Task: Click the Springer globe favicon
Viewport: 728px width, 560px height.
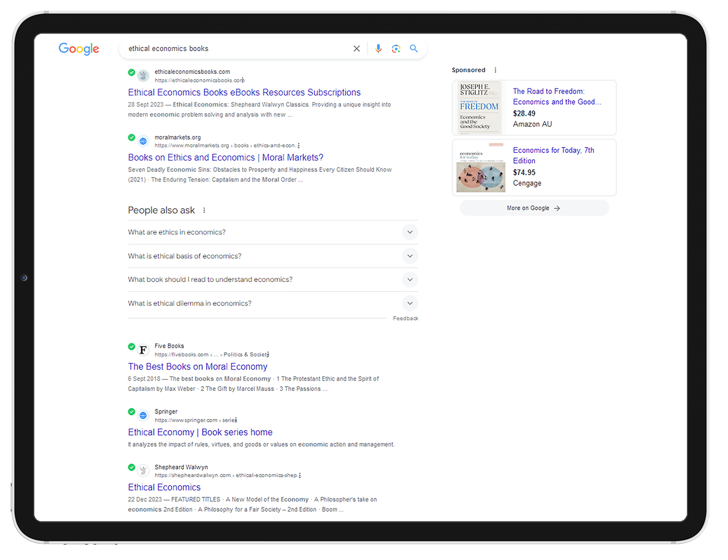Action: [x=143, y=416]
